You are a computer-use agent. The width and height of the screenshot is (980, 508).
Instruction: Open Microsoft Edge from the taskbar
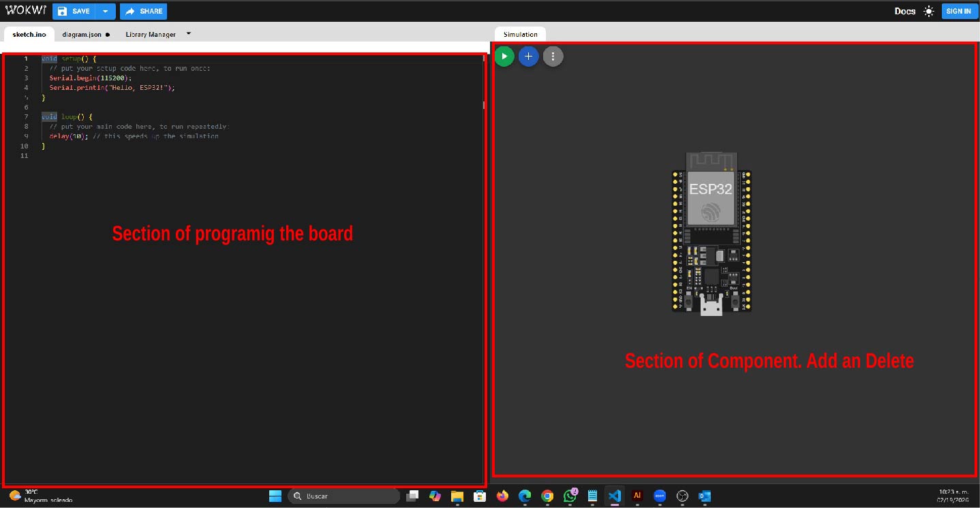(525, 496)
